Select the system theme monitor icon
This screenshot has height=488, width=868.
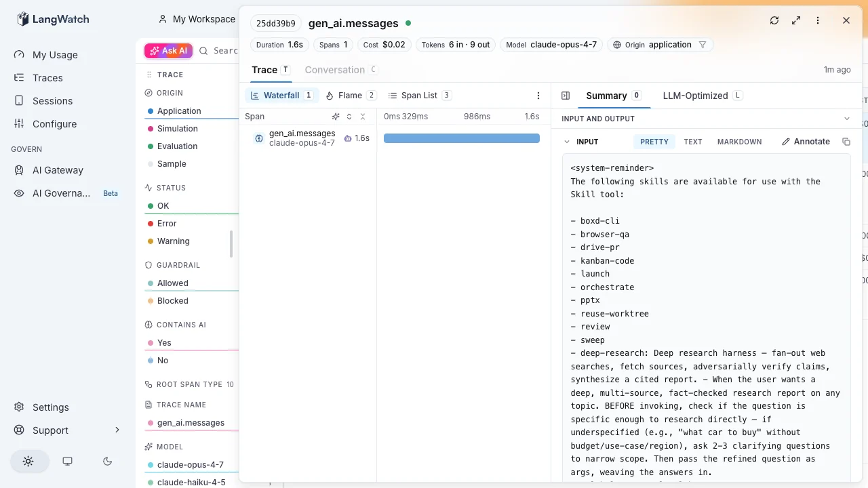[67, 461]
